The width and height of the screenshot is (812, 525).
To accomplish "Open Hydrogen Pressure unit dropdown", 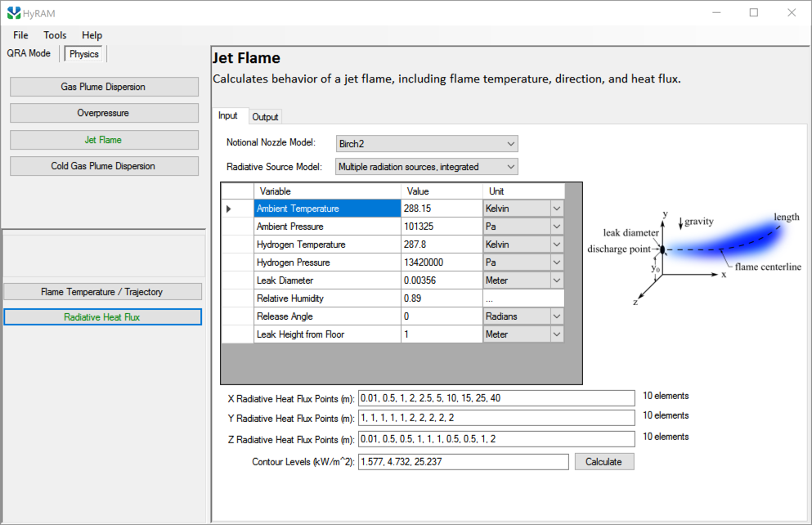I will click(x=557, y=262).
